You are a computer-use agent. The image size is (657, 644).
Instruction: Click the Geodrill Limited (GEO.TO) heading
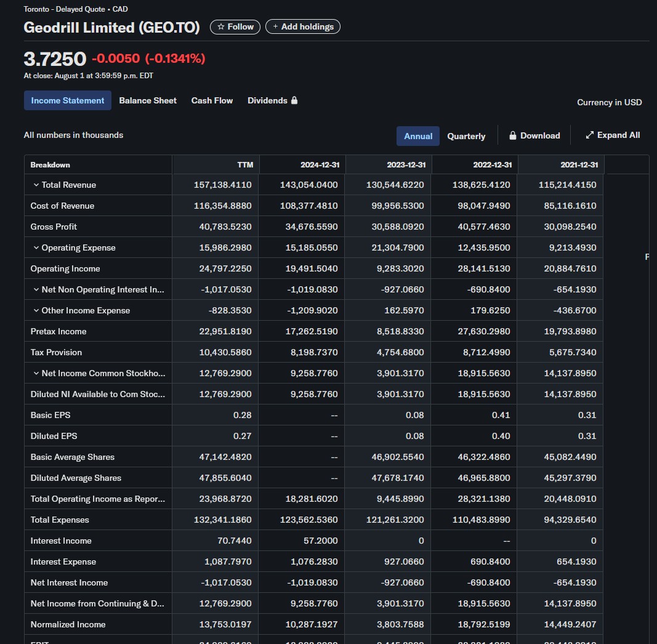(x=111, y=28)
